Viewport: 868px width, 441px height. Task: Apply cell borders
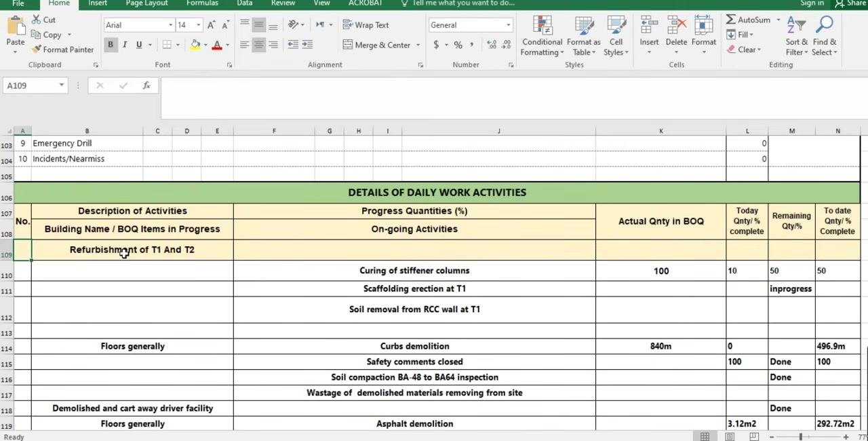tap(167, 45)
